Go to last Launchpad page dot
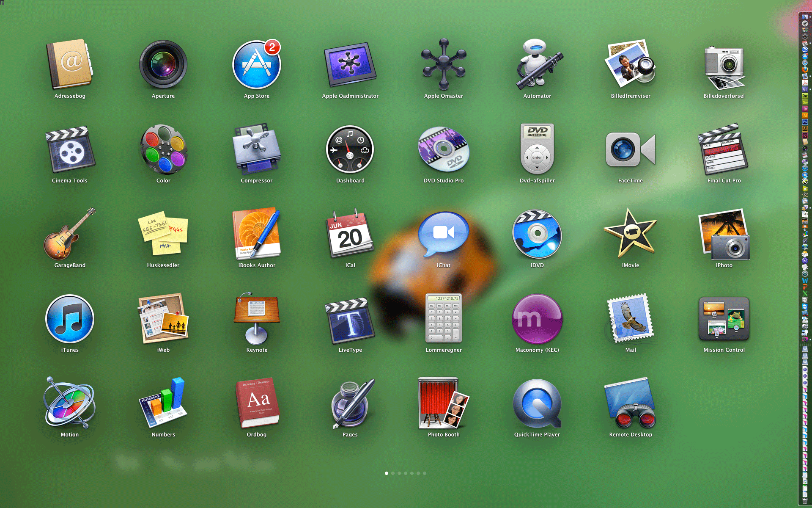Screen dimensions: 812x508 (425, 473)
